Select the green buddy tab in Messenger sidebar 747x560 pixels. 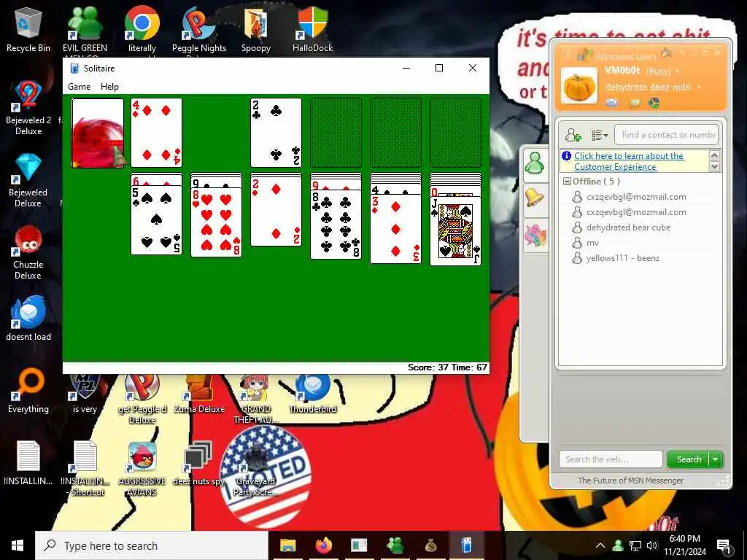[535, 163]
